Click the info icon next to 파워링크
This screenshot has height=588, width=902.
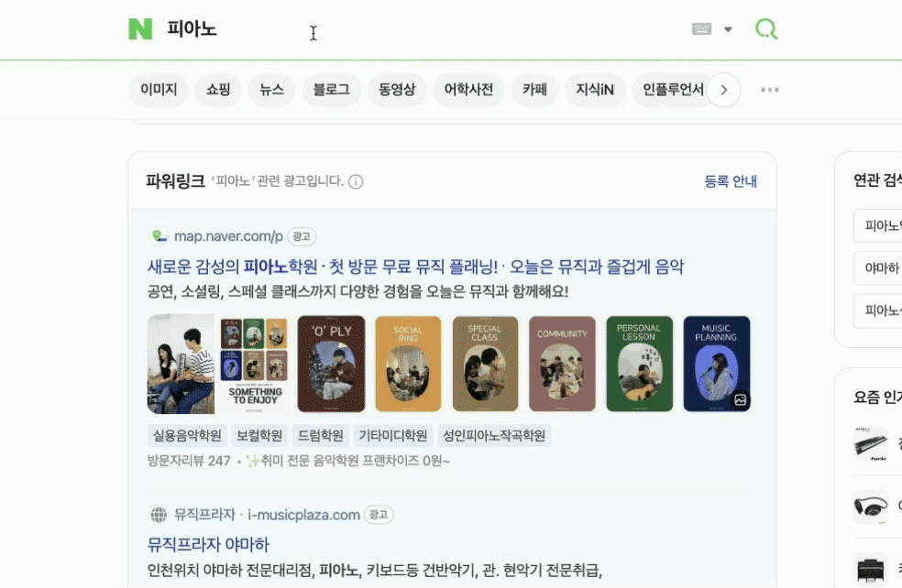(x=356, y=181)
